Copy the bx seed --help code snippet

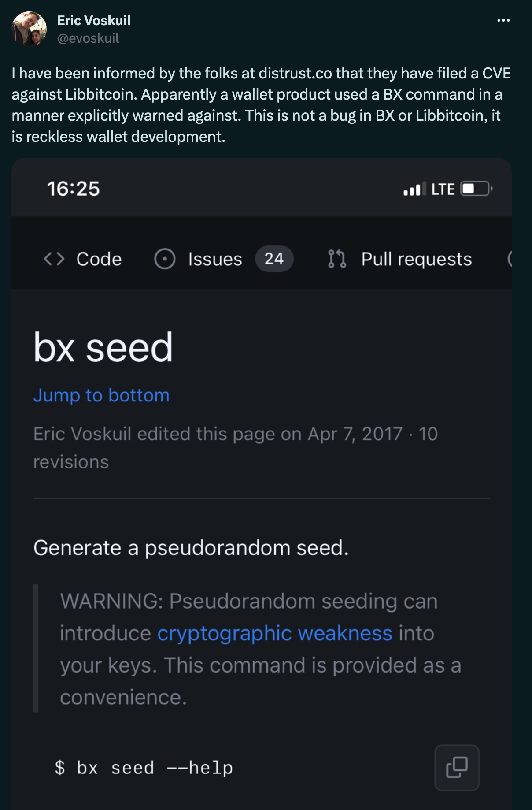click(457, 767)
